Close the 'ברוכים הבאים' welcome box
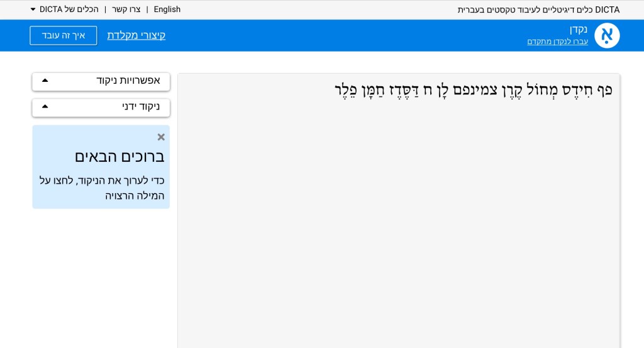This screenshot has width=644, height=348. tap(161, 137)
